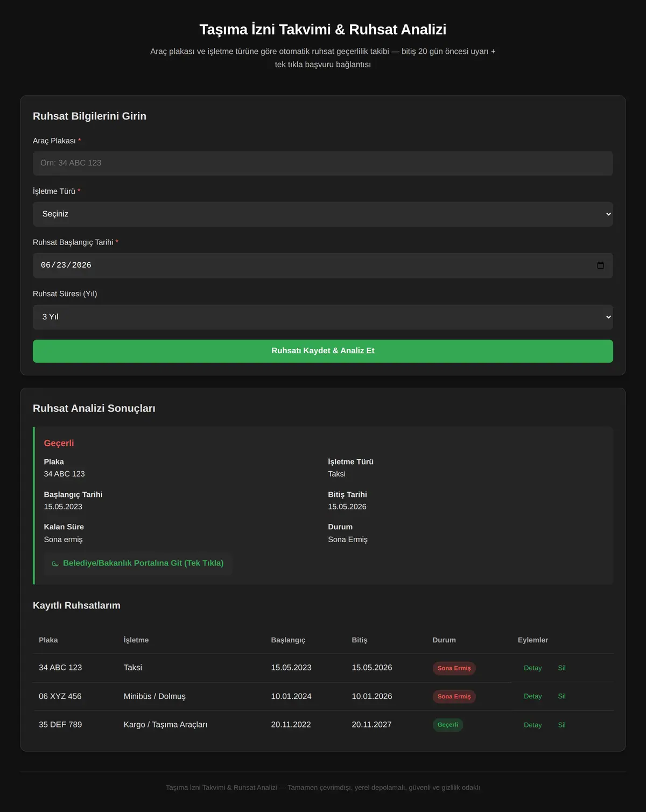Viewport: 646px width, 812px height.
Task: Click Ruhsatı Kaydet & Analiz Et button
Action: [323, 351]
